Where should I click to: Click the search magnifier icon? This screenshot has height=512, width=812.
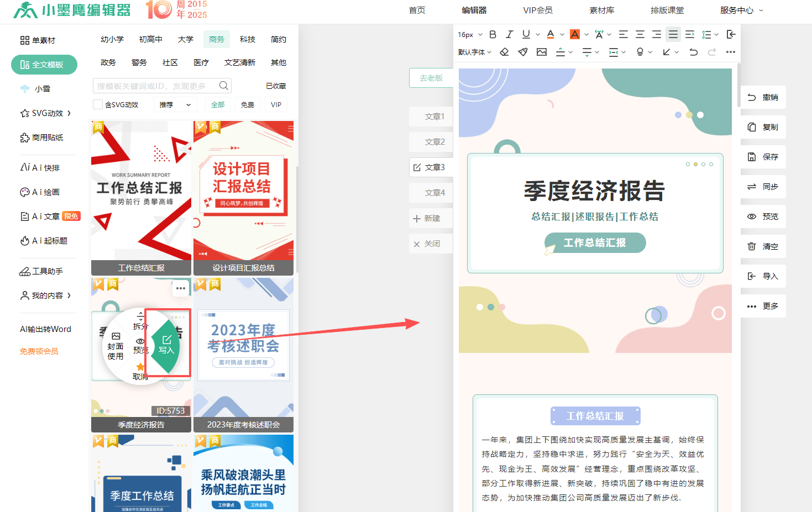point(223,86)
